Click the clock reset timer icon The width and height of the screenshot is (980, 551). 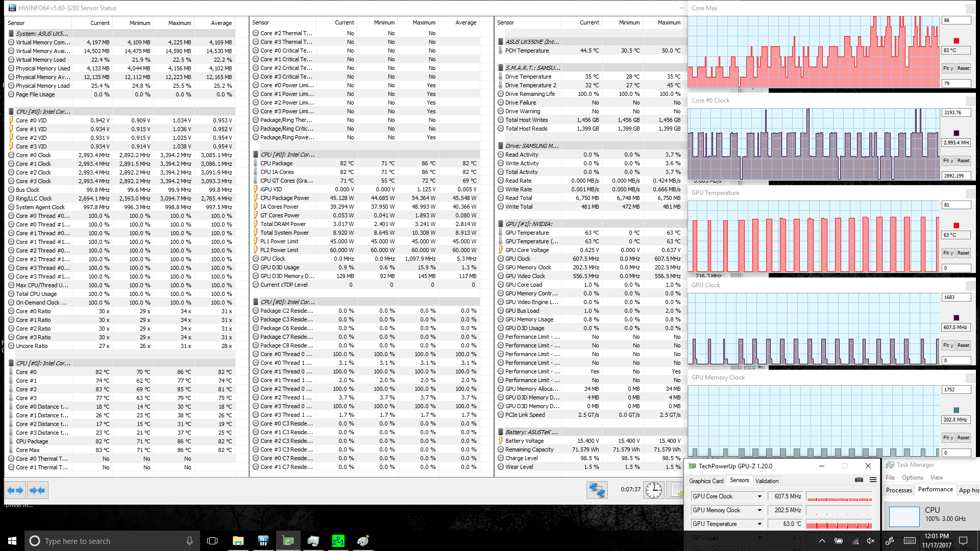pyautogui.click(x=654, y=490)
